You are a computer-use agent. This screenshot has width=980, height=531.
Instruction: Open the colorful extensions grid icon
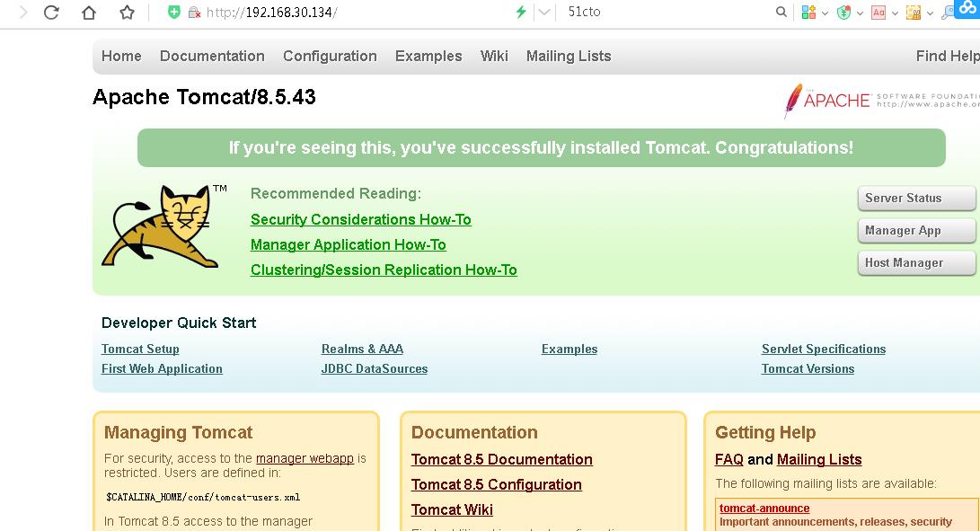tap(808, 12)
